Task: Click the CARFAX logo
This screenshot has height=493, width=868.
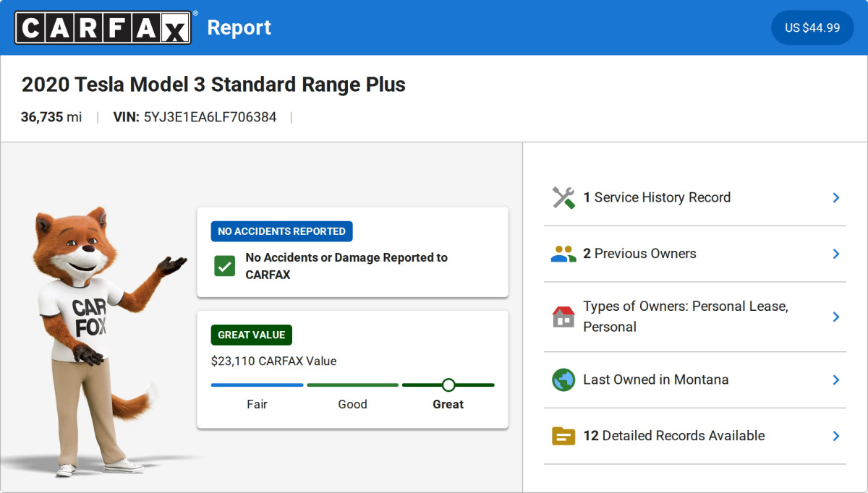Action: [x=103, y=28]
